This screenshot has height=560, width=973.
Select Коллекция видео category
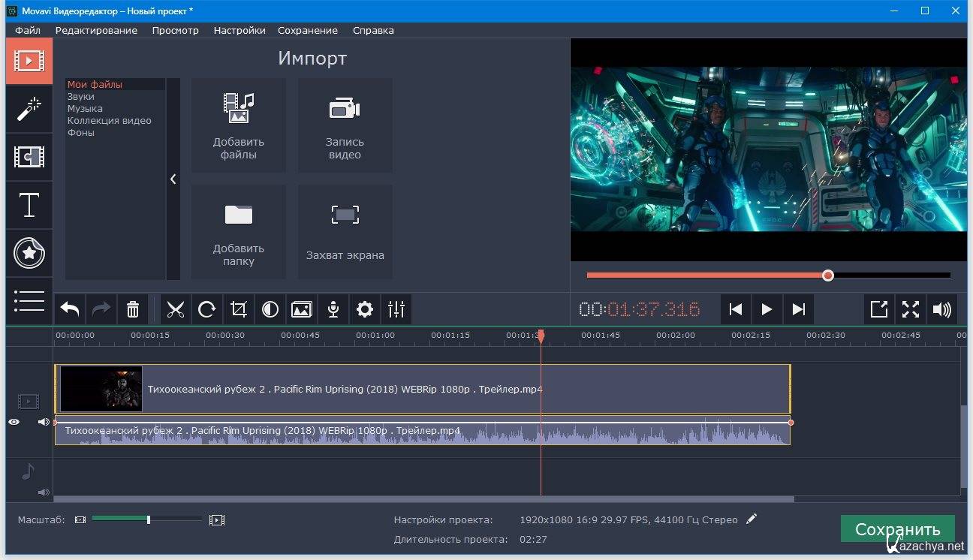[110, 121]
